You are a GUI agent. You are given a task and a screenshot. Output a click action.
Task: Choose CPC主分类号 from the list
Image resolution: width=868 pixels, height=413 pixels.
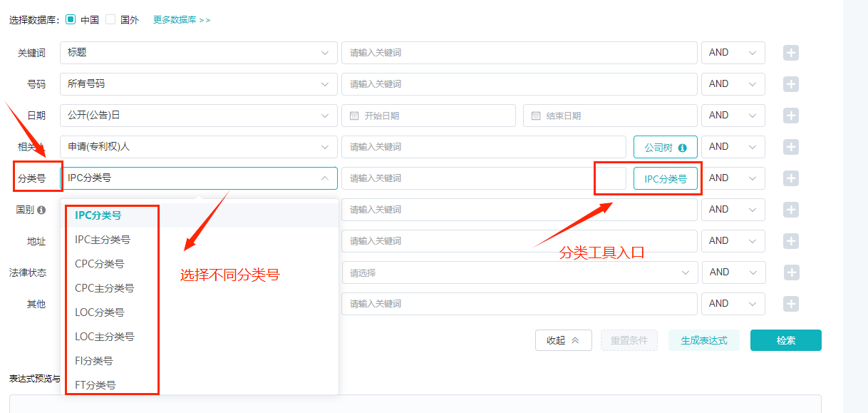point(200,288)
